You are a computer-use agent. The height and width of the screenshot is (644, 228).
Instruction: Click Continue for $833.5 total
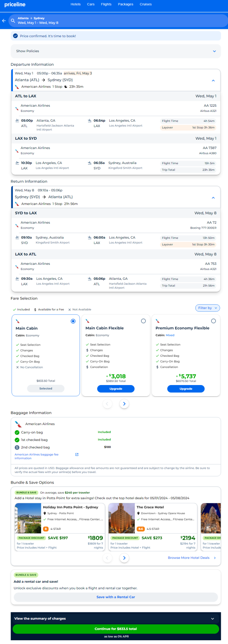pyautogui.click(x=116, y=629)
